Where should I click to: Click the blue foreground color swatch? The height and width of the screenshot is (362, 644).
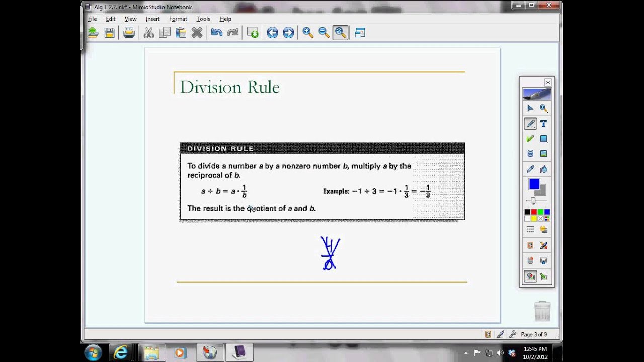(x=534, y=185)
